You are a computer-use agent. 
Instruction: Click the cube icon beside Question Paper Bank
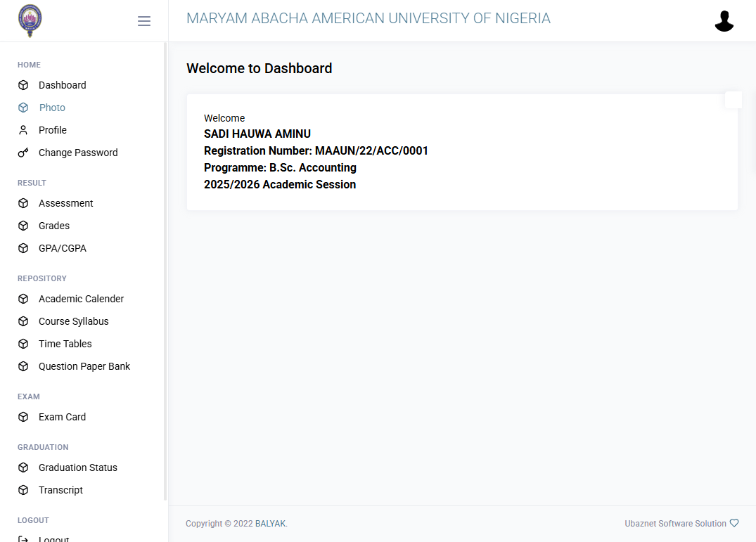(x=23, y=367)
